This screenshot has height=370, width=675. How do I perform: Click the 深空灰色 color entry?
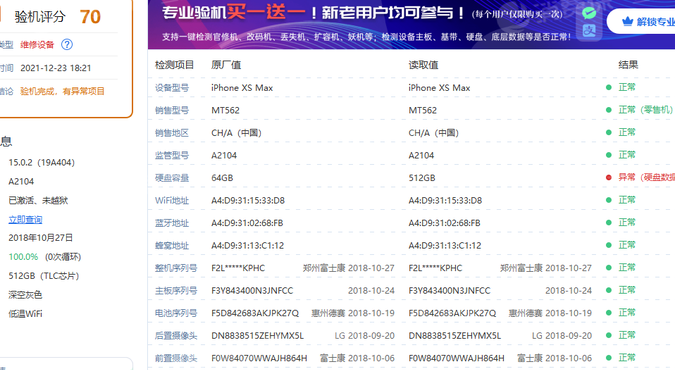(25, 295)
